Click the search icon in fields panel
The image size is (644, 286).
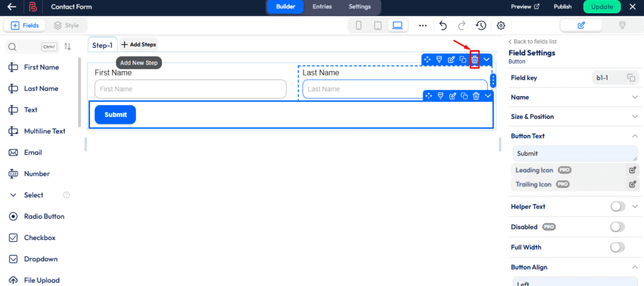pyautogui.click(x=13, y=47)
